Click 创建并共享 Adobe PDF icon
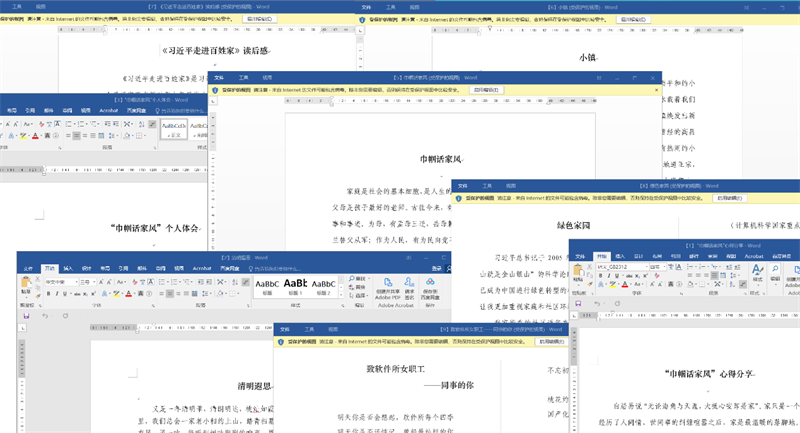The height and width of the screenshot is (433, 800). 388,287
